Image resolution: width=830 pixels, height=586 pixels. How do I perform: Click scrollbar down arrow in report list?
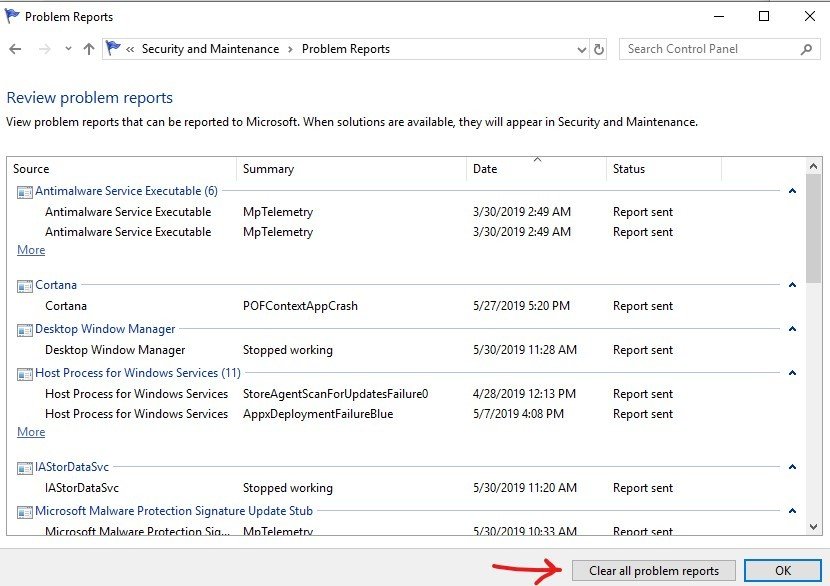pos(814,527)
